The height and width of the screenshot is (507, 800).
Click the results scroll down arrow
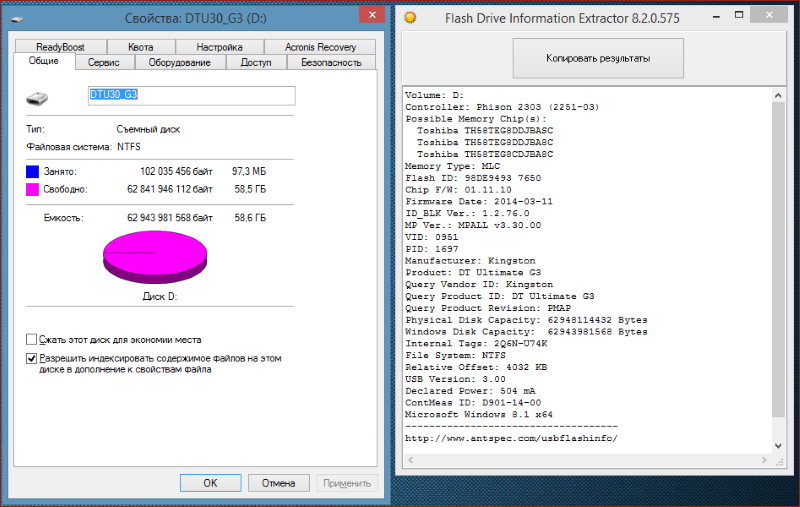(778, 446)
